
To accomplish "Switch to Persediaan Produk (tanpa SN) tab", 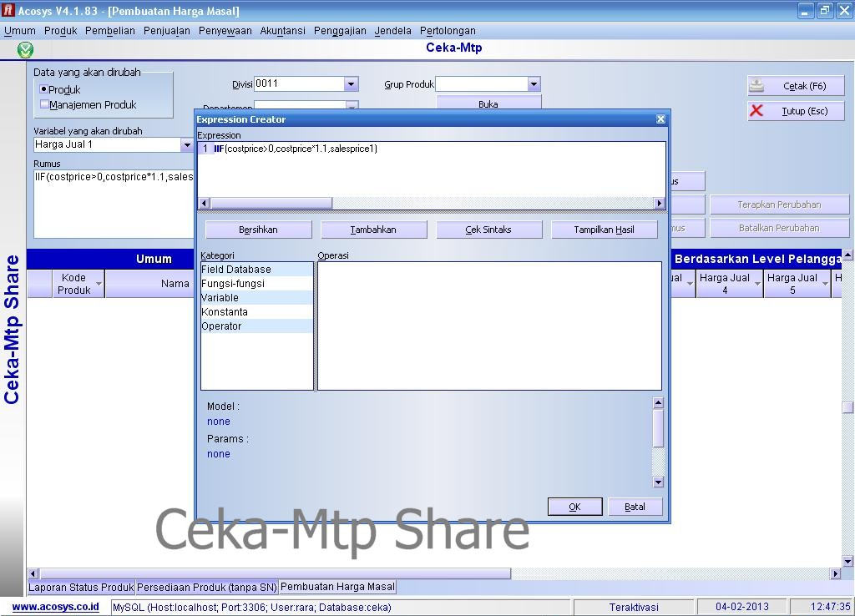I will pos(207,587).
